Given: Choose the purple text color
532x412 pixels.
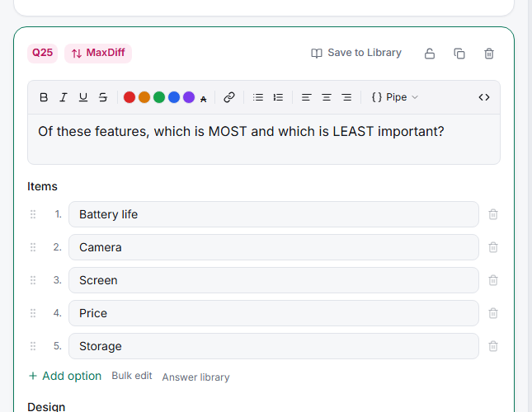Looking at the screenshot, I should 189,97.
